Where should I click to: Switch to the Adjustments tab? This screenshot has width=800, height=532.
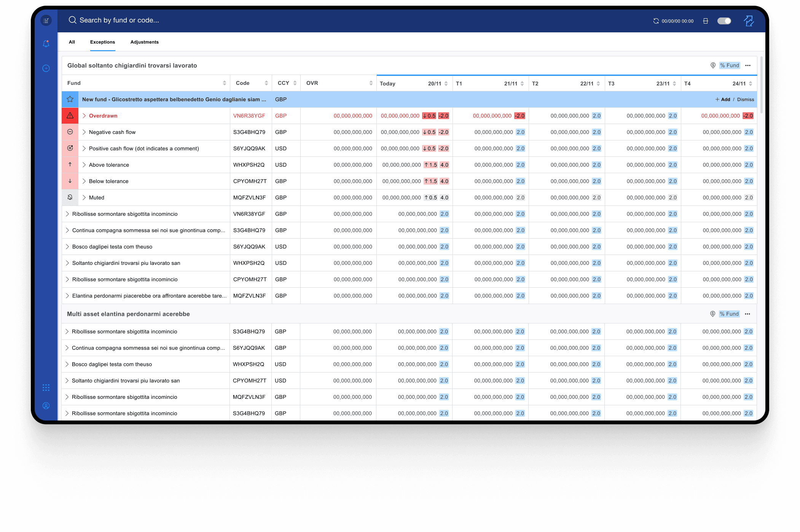coord(144,42)
